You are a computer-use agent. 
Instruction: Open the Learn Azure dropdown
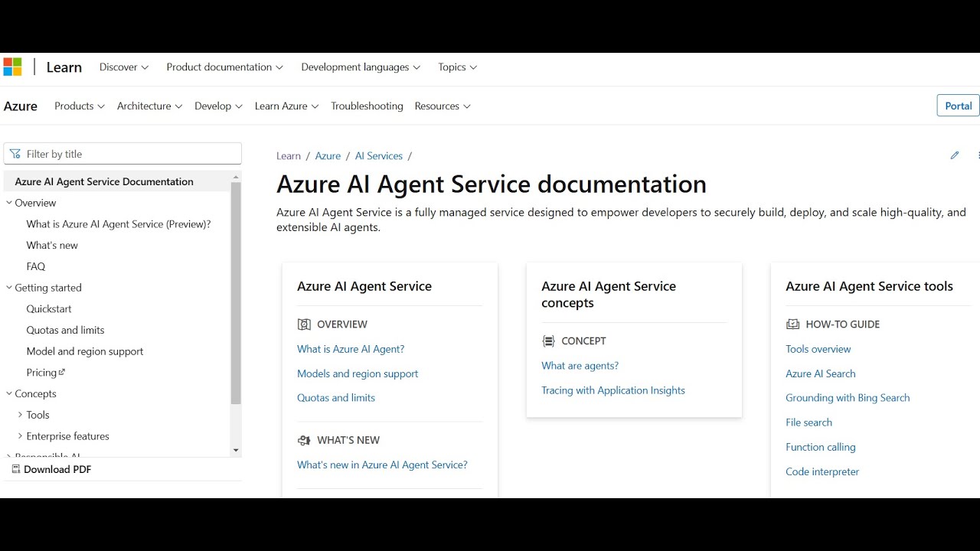point(286,106)
